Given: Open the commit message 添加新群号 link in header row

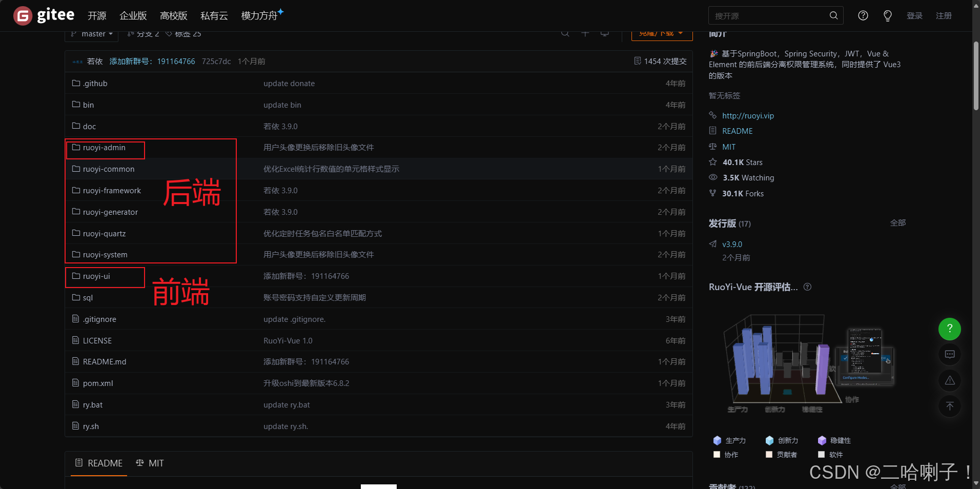Looking at the screenshot, I should [x=152, y=62].
